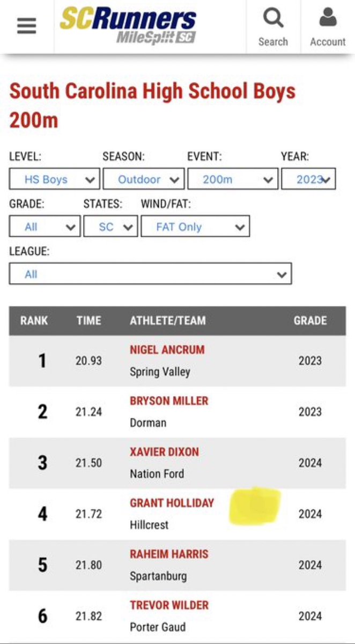Click the yellow highlight mark in Holliday row
This screenshot has width=355, height=644.
tap(255, 506)
